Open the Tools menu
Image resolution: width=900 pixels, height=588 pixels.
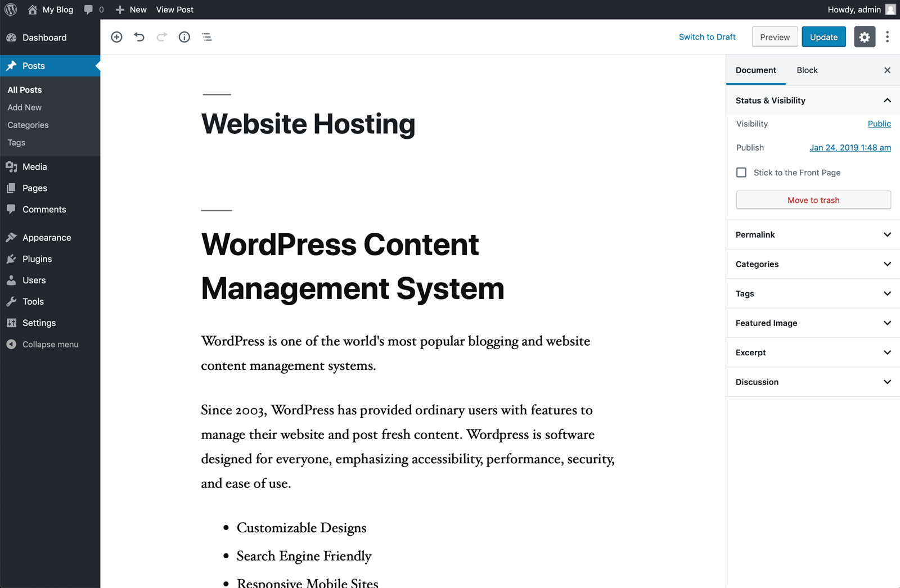point(50,302)
